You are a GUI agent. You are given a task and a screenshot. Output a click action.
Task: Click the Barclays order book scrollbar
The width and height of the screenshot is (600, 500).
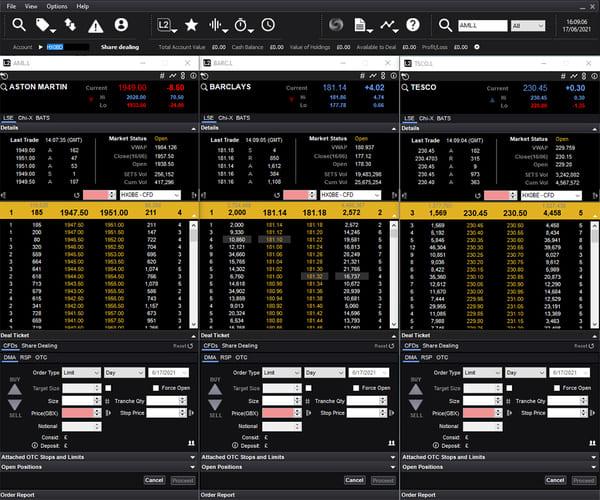[394, 274]
